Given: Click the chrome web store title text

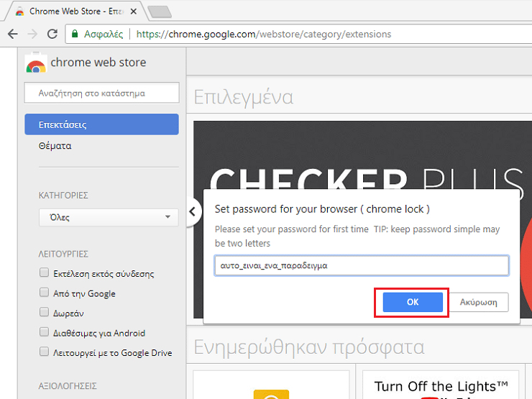Looking at the screenshot, I should click(98, 63).
